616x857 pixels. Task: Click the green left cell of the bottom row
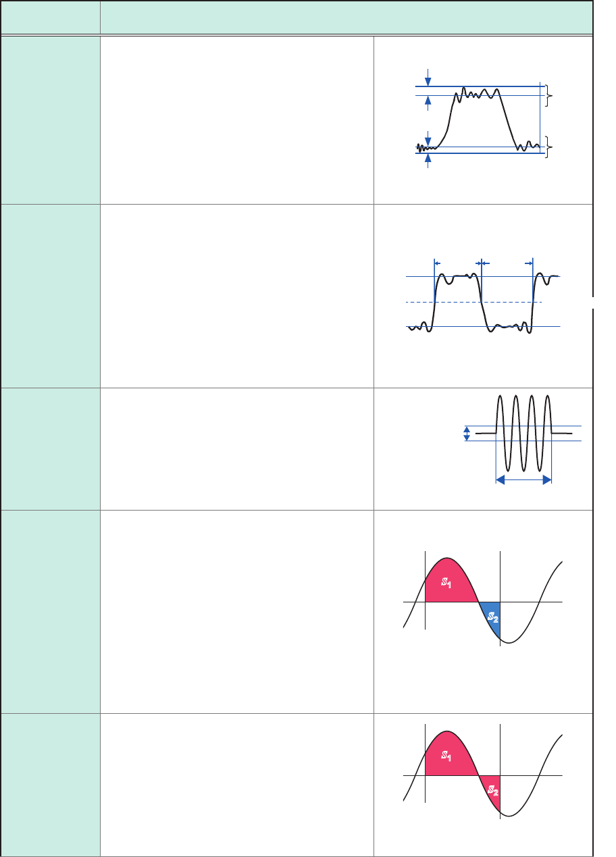[x=51, y=784]
